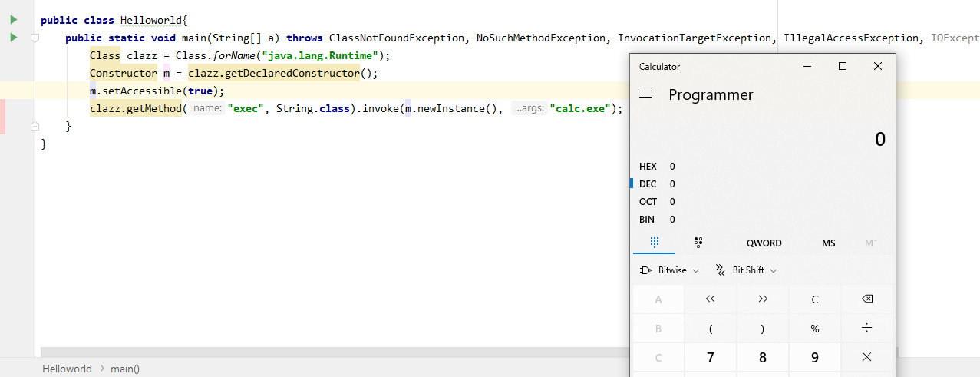Image resolution: width=980 pixels, height=377 pixels.
Task: Click the run arrow beside the main method
Action: click(x=13, y=38)
